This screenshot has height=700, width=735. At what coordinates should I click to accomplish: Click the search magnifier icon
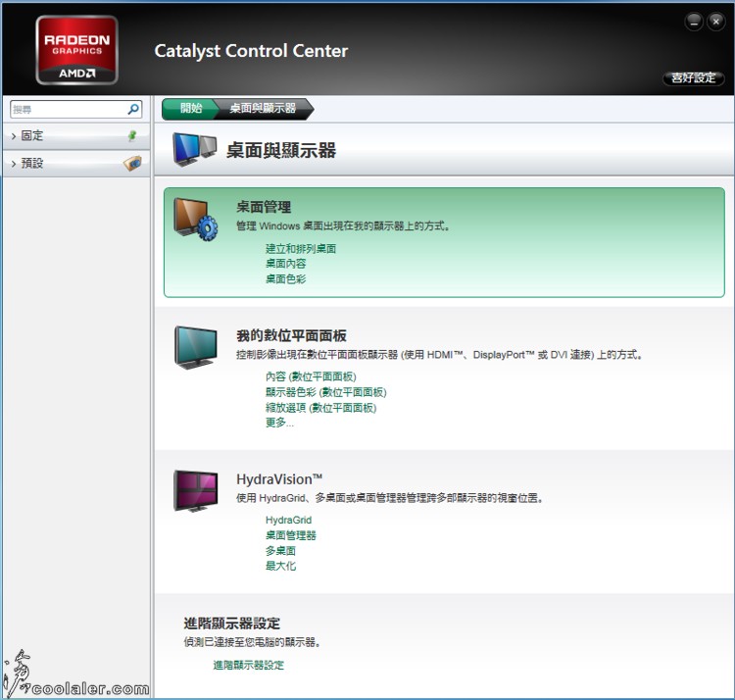[x=133, y=109]
